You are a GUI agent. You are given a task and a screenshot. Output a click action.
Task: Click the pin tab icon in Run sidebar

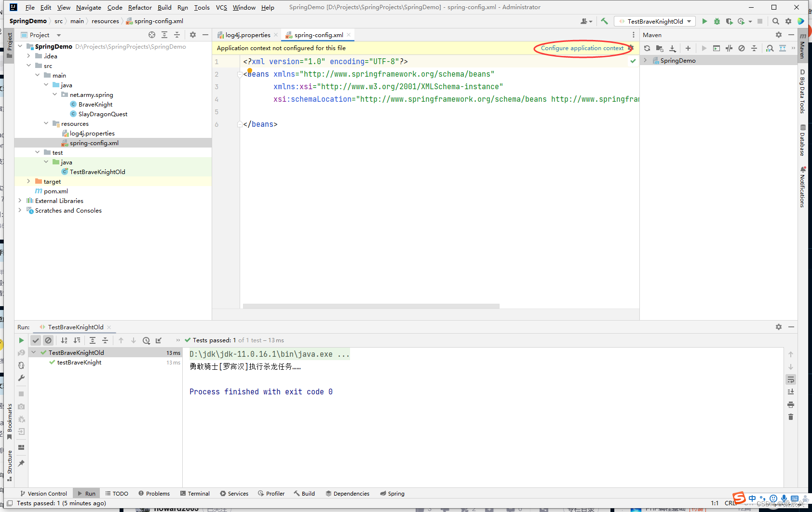click(x=21, y=463)
